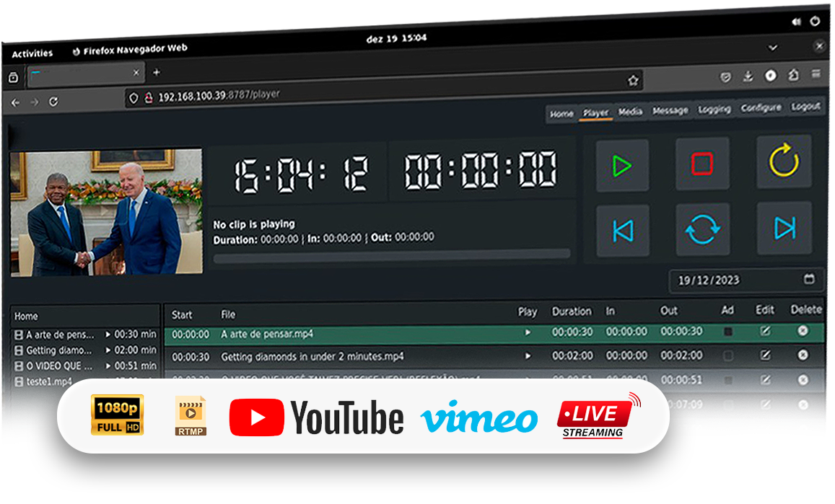Play the A arte de pensar.mp4 row

[x=528, y=333]
